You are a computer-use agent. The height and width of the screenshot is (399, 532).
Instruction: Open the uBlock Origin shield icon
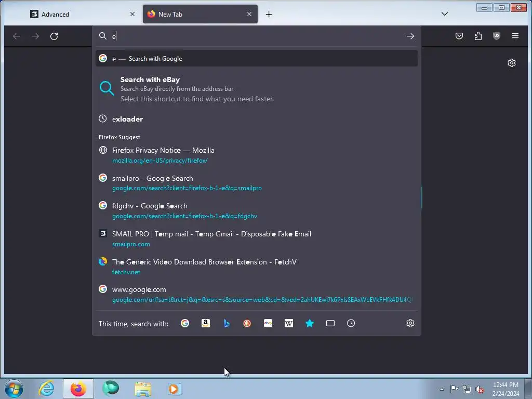(x=496, y=36)
